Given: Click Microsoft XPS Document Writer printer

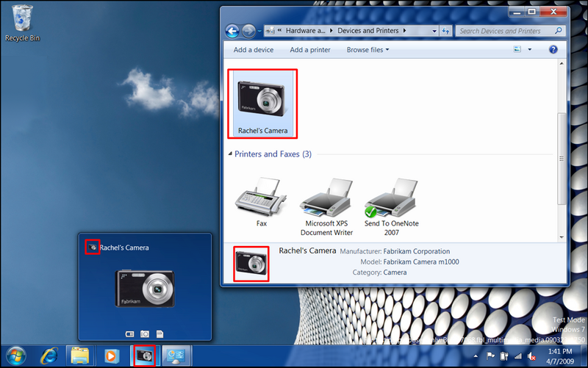Looking at the screenshot, I should click(x=327, y=198).
